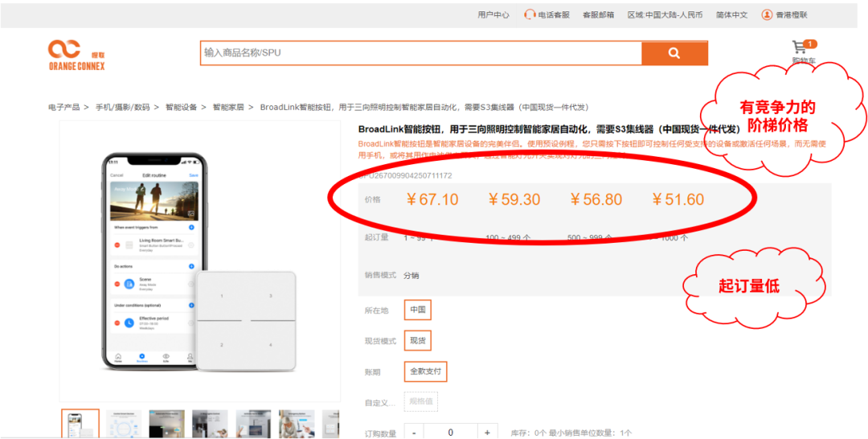Click the product name breadcrumb after 智能家居
The width and height of the screenshot is (868, 439).
click(x=424, y=107)
